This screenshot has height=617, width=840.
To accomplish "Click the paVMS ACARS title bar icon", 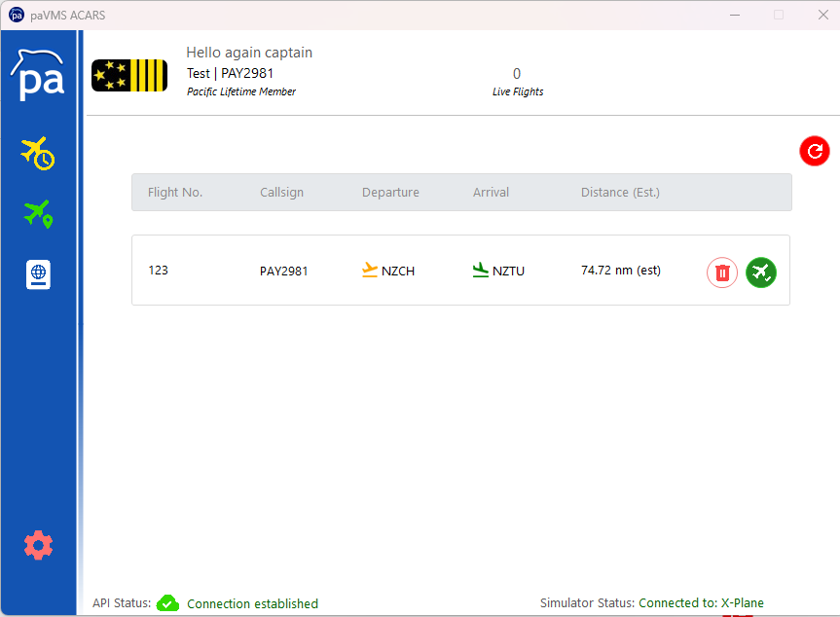I will (x=17, y=15).
